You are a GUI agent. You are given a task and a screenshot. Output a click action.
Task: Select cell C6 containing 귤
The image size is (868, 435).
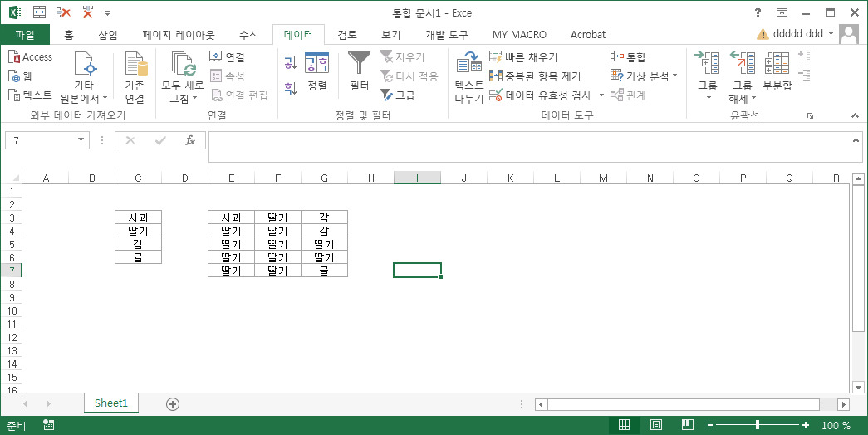click(x=138, y=257)
